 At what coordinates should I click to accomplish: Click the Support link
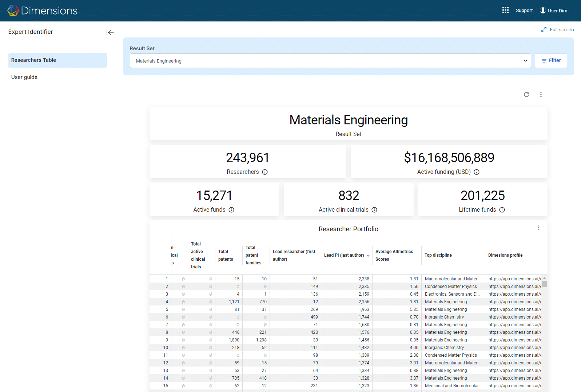pyautogui.click(x=524, y=11)
